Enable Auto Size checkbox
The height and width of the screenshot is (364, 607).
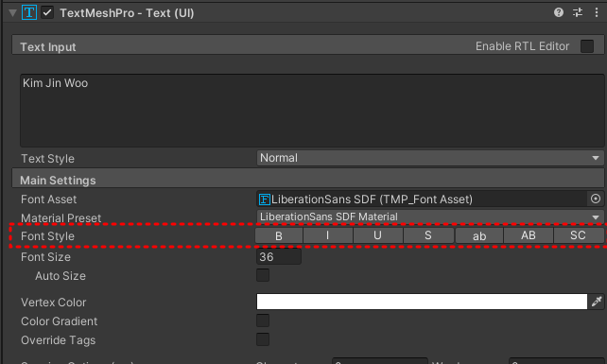[263, 275]
